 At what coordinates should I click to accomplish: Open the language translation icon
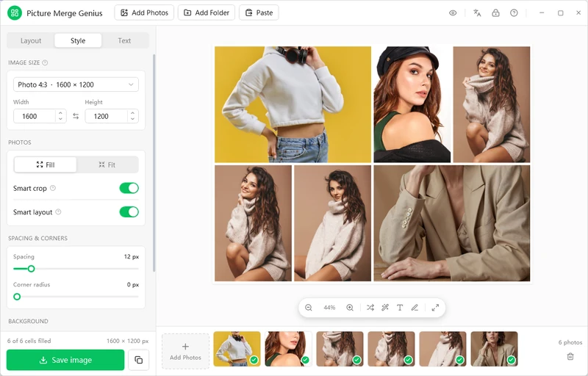[477, 12]
